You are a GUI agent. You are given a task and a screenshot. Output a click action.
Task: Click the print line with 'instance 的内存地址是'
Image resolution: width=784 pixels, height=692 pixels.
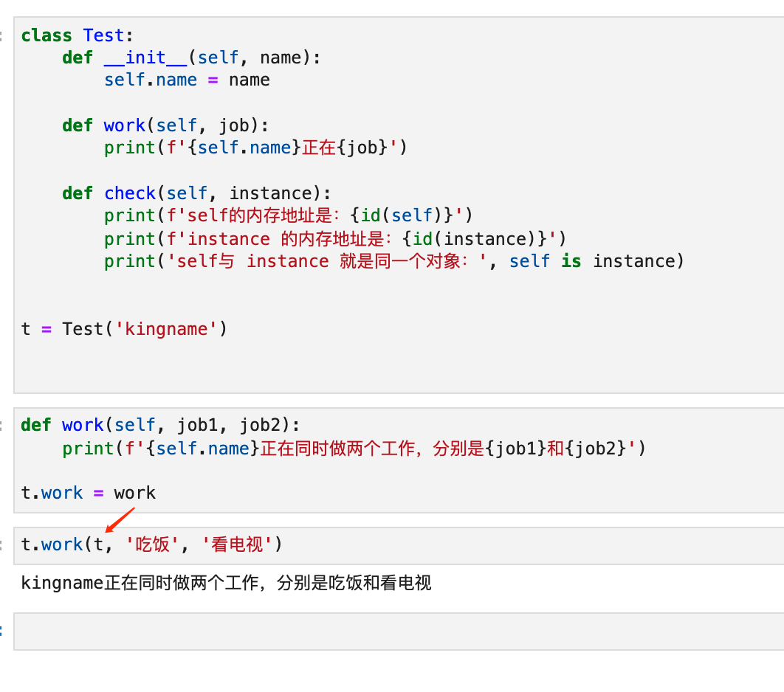coord(334,239)
